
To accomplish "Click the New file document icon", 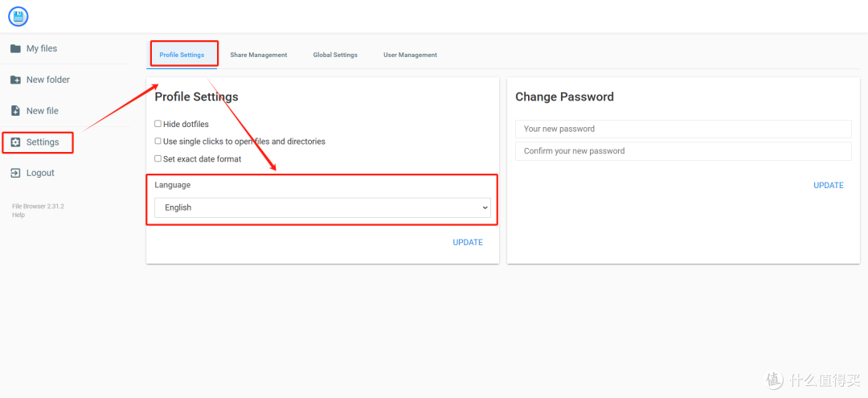I will tap(15, 111).
